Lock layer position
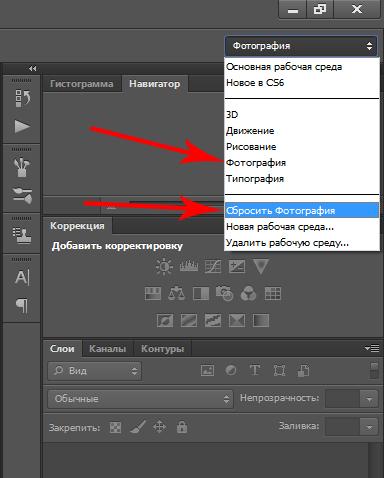This screenshot has height=478, width=384. coord(159,427)
